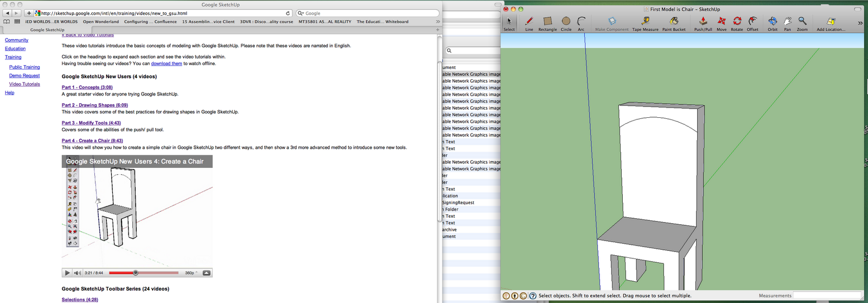The width and height of the screenshot is (868, 303).
Task: Activate the Select arrow tool in SketchUp
Action: 509,23
